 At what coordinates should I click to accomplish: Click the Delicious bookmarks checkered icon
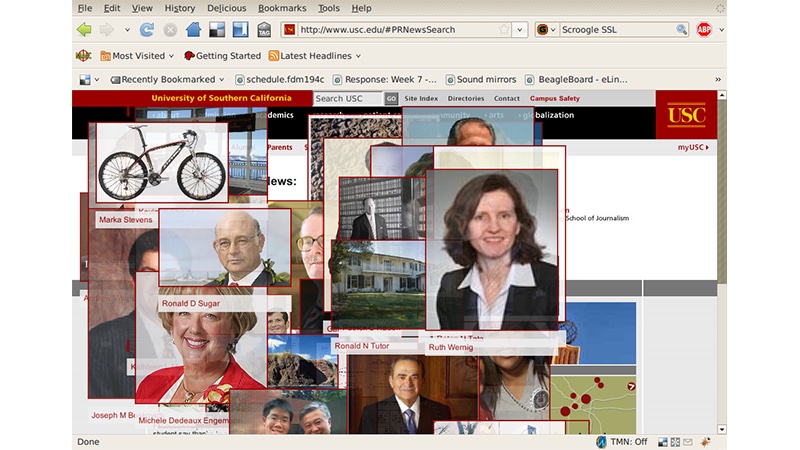point(217,30)
